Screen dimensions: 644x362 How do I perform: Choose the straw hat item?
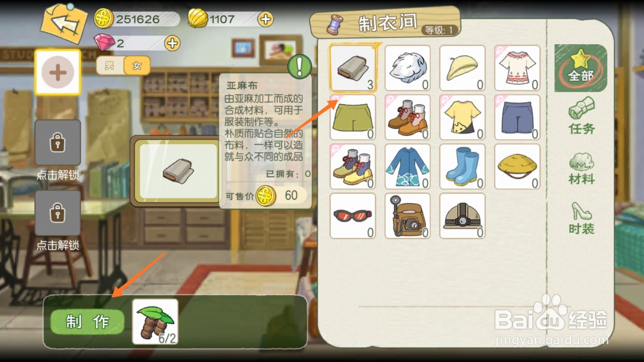[x=517, y=166]
